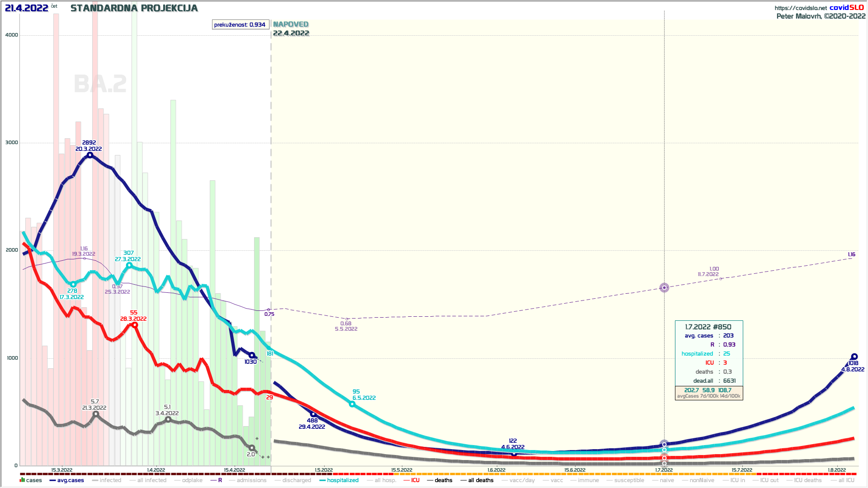Click the 307 hospitalized peak marker
The height and width of the screenshot is (488, 868).
129,265
